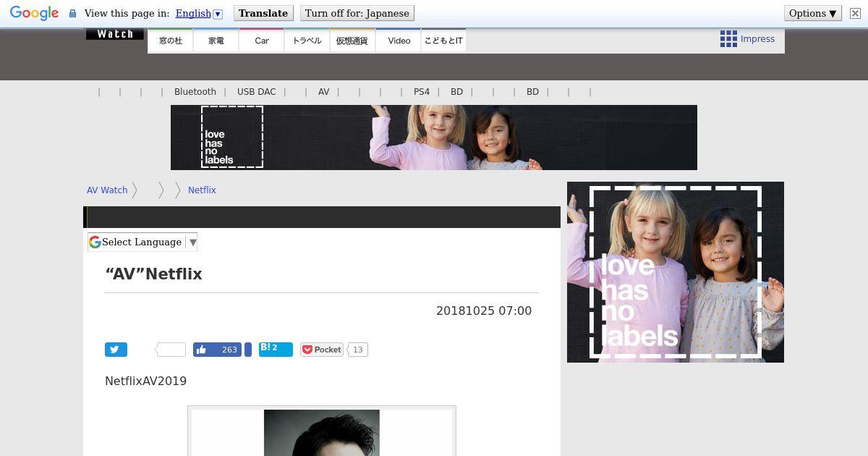Click the Impress grid icon
The height and width of the screenshot is (456, 868).
[728, 39]
